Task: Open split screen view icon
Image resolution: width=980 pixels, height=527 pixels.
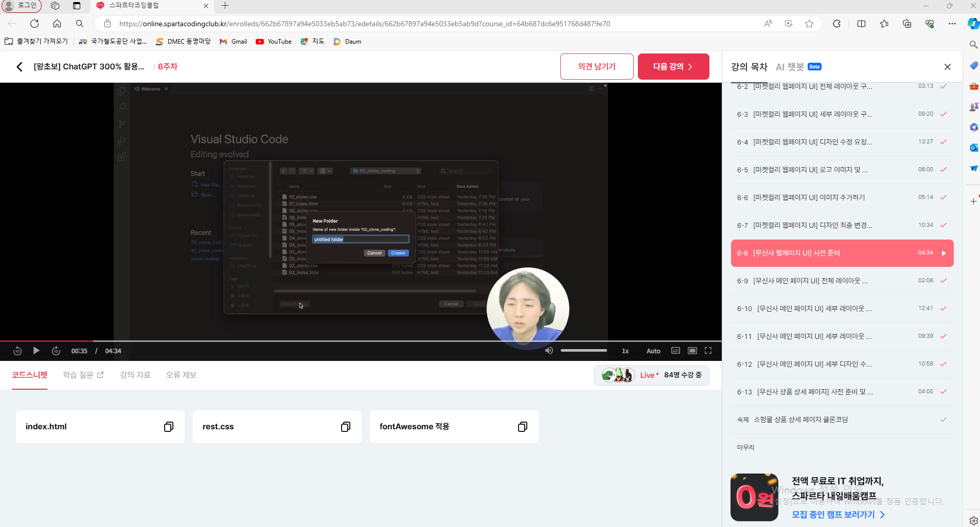Action: 861,24
